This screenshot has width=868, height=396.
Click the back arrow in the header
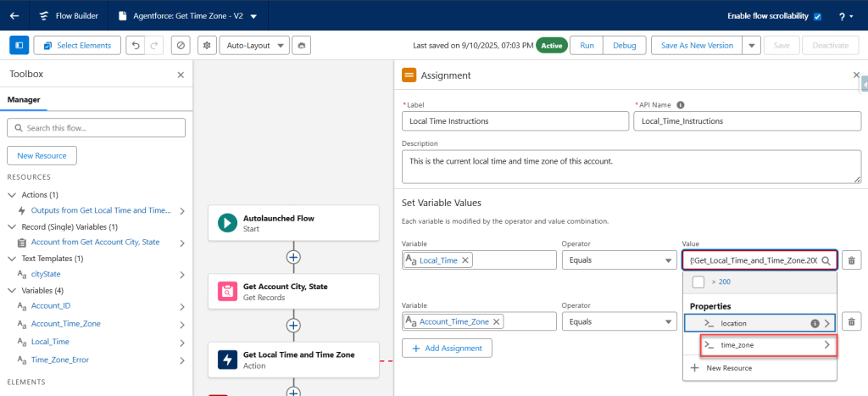(x=14, y=15)
